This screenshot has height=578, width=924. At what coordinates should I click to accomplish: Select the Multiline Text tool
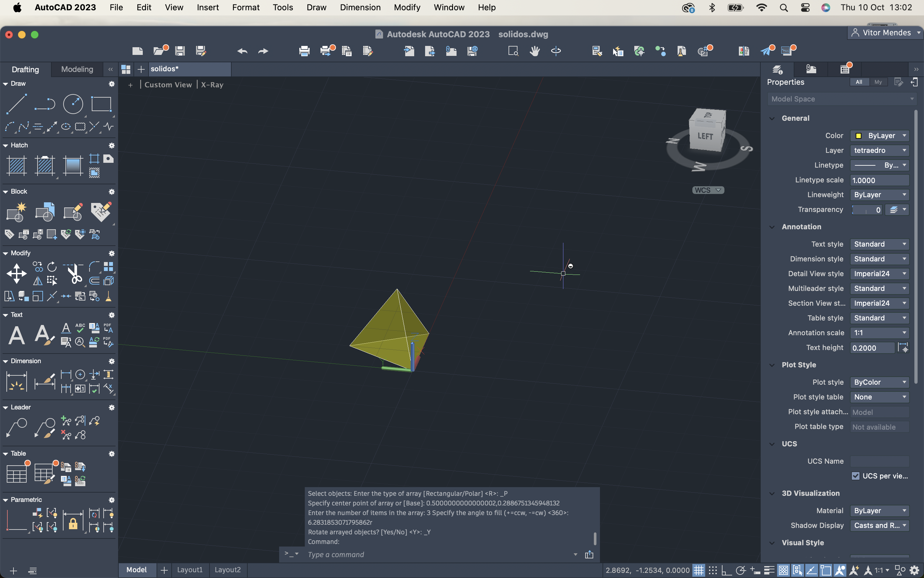click(x=17, y=335)
